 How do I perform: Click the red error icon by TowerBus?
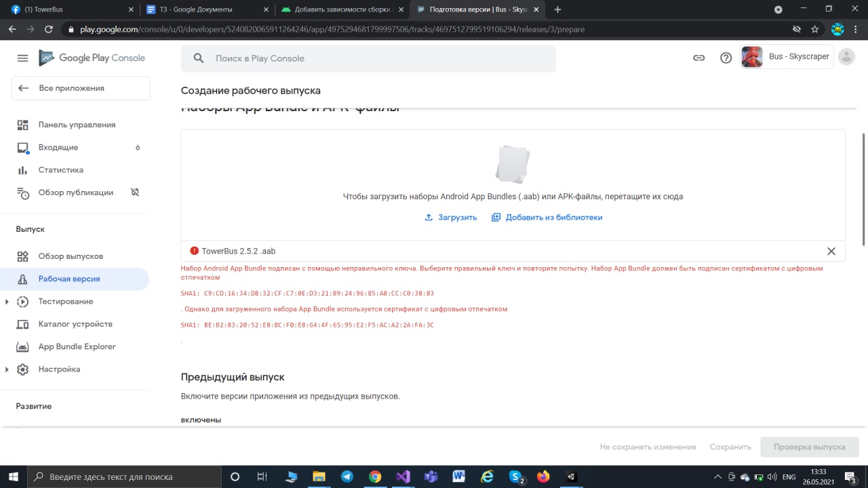(195, 251)
